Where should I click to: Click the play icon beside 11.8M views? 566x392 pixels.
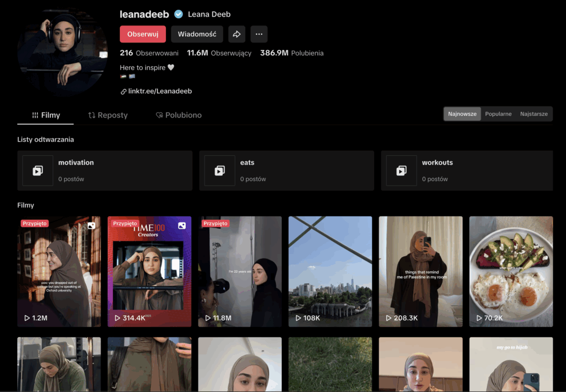(208, 318)
